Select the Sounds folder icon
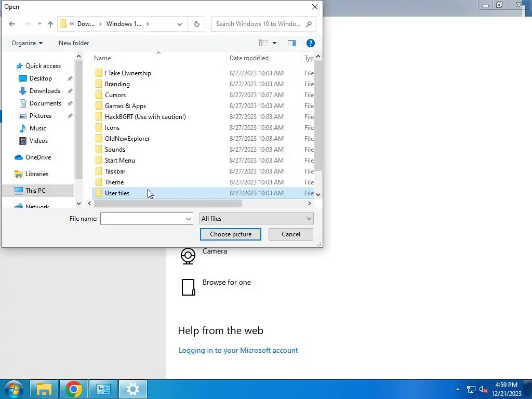 coord(99,150)
